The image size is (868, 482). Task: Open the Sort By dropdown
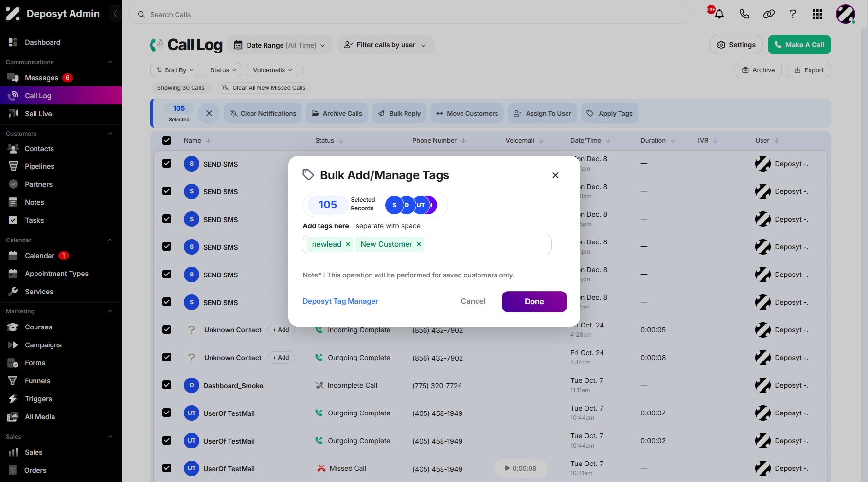click(x=175, y=70)
